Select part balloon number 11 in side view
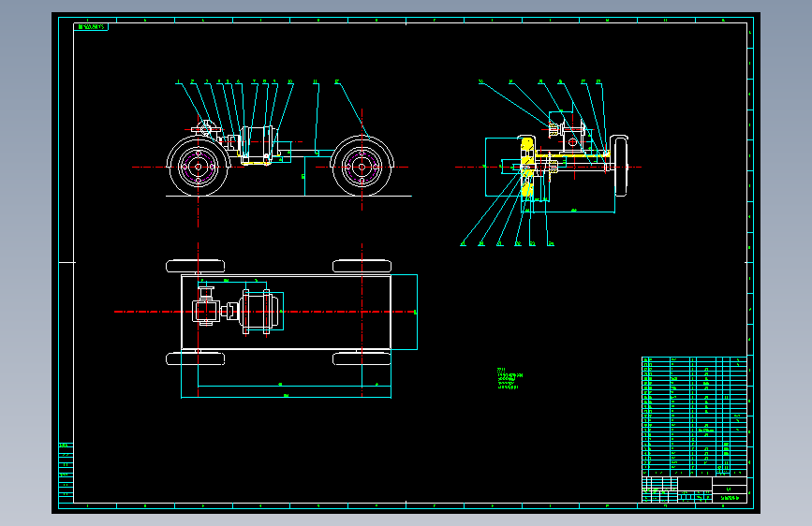Viewport: 812px width, 526px height. [x=316, y=81]
